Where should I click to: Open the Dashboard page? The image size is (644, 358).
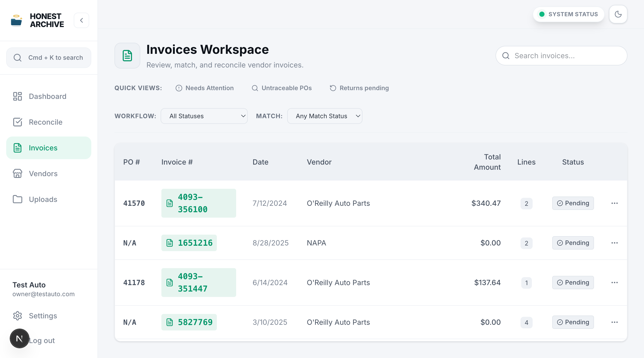pos(49,96)
